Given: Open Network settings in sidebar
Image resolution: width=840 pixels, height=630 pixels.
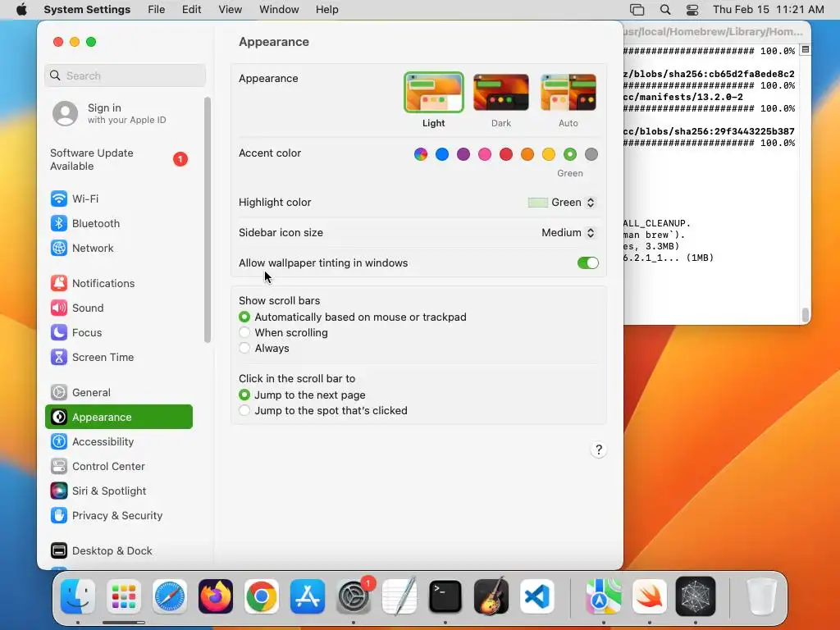Looking at the screenshot, I should click(x=119, y=248).
